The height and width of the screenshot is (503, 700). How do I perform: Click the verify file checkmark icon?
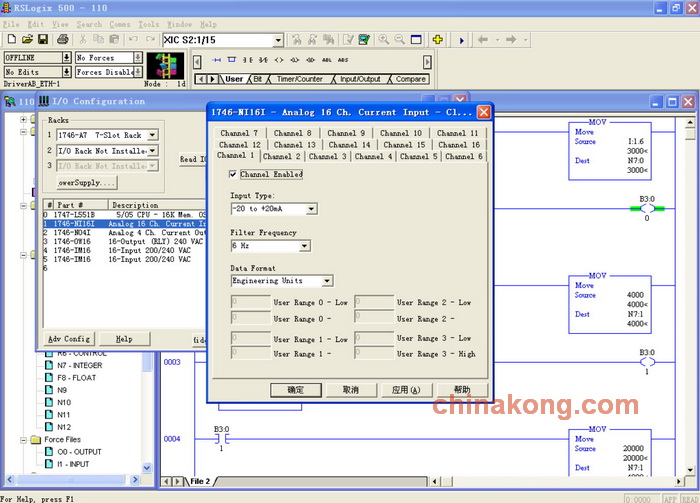[x=348, y=40]
